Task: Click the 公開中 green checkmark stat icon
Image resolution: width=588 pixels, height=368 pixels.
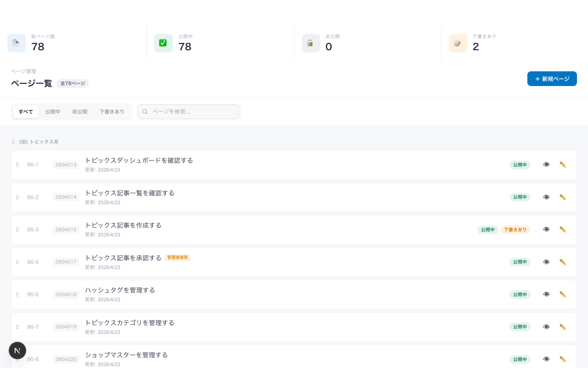Action: pyautogui.click(x=164, y=43)
